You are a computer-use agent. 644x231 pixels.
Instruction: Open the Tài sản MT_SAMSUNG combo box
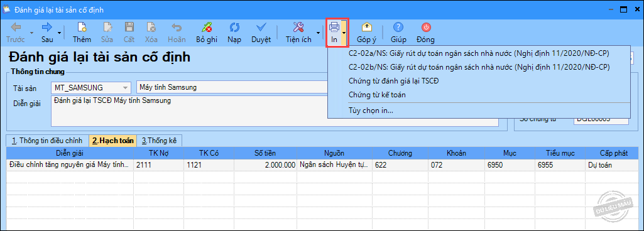[x=90, y=87]
